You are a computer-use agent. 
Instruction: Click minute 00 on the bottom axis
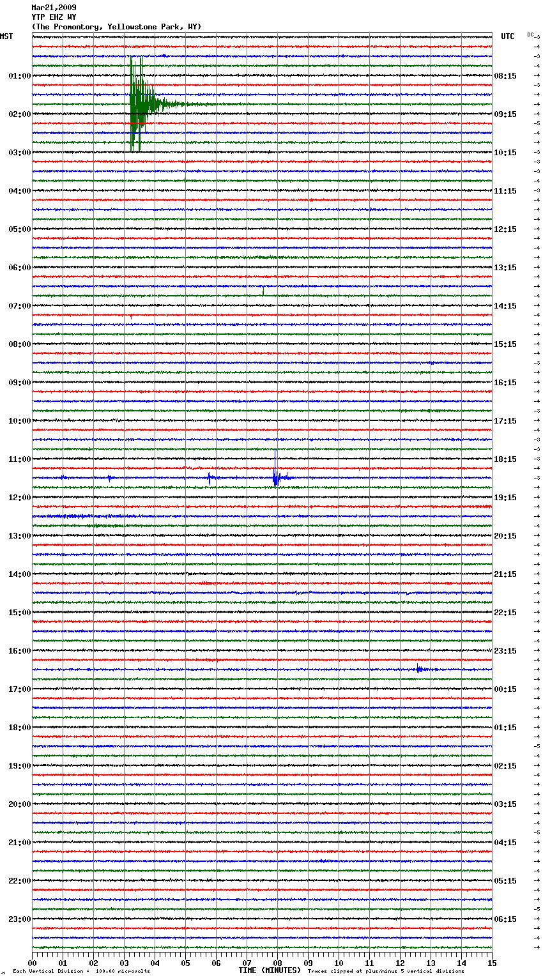pos(32,963)
